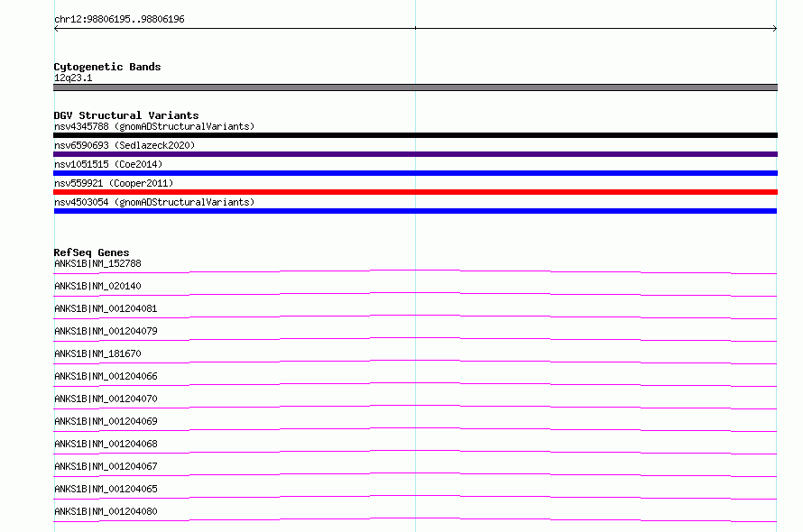The height and width of the screenshot is (532, 803).
Task: Select the Cytogenetic Bands track title
Action: 107,67
